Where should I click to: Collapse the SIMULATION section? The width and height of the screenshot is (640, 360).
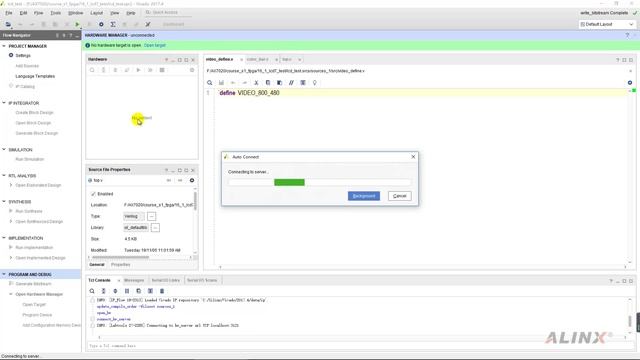tap(4, 150)
